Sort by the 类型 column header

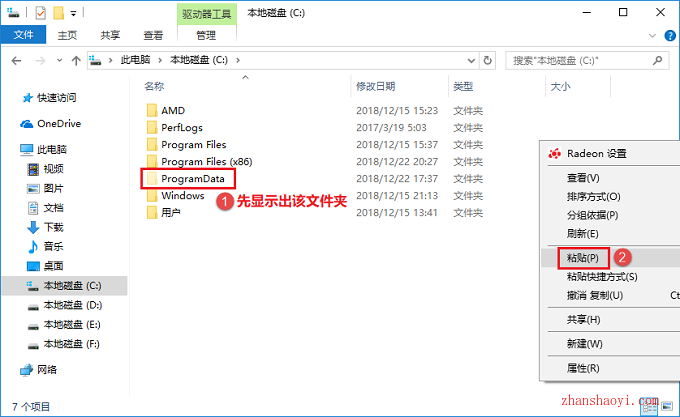coord(463,86)
